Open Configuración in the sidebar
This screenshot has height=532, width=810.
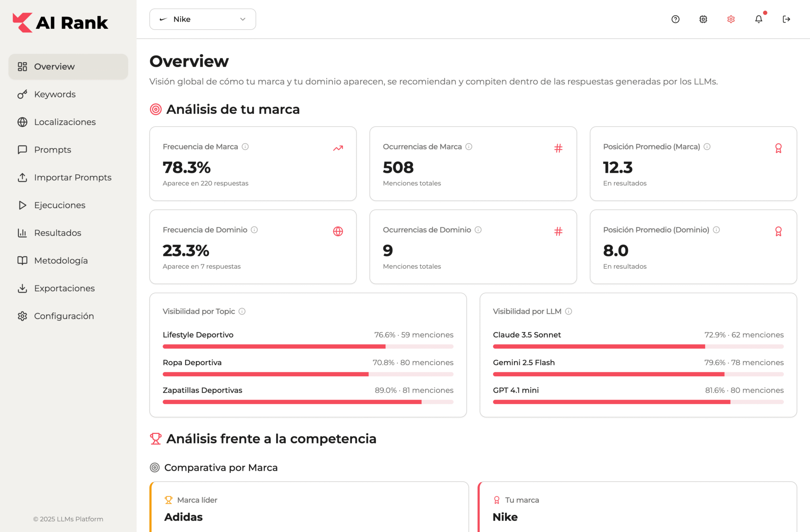68,316
